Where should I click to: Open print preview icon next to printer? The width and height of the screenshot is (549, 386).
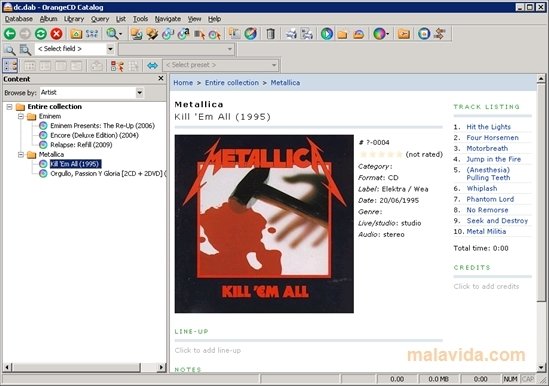tap(307, 34)
